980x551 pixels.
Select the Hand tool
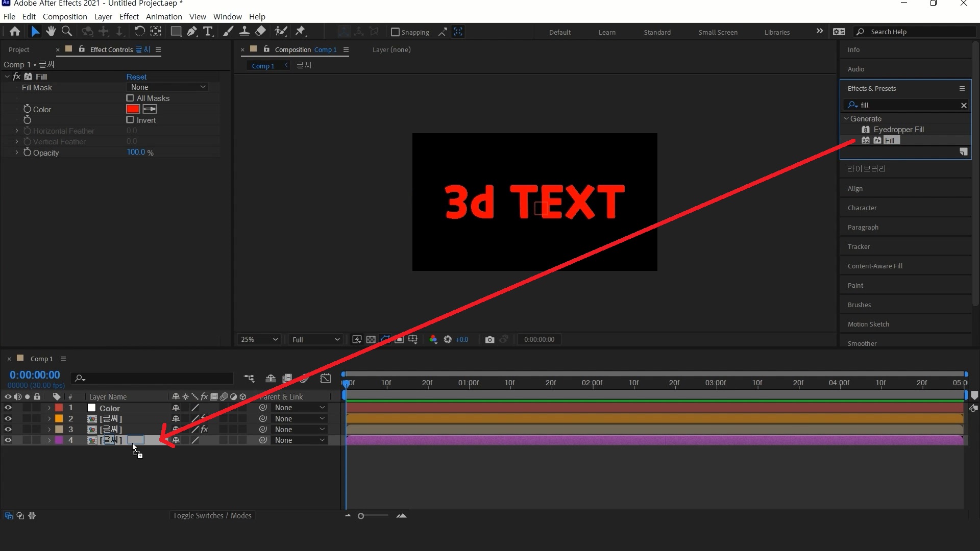pos(51,32)
